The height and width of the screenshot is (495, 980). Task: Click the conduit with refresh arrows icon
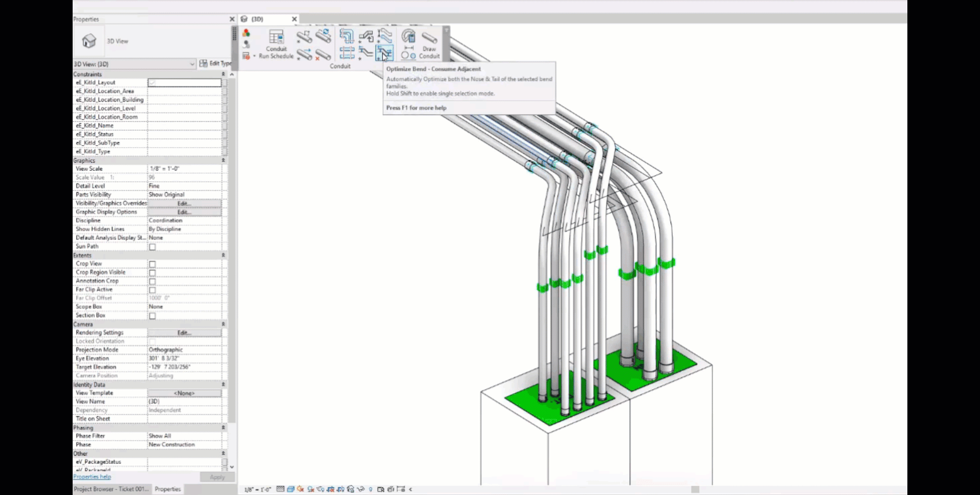coord(323,36)
